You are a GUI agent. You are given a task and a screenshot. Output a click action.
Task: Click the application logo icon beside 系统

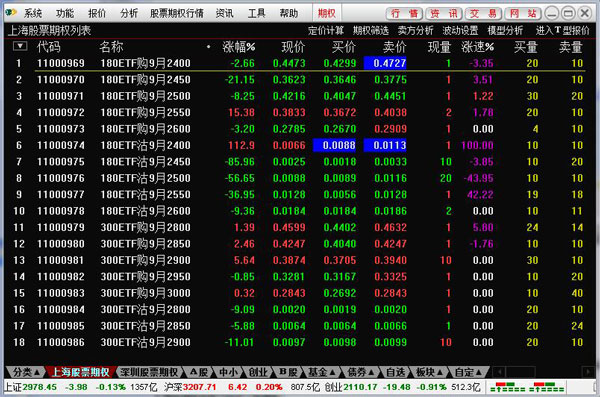(x=11, y=13)
